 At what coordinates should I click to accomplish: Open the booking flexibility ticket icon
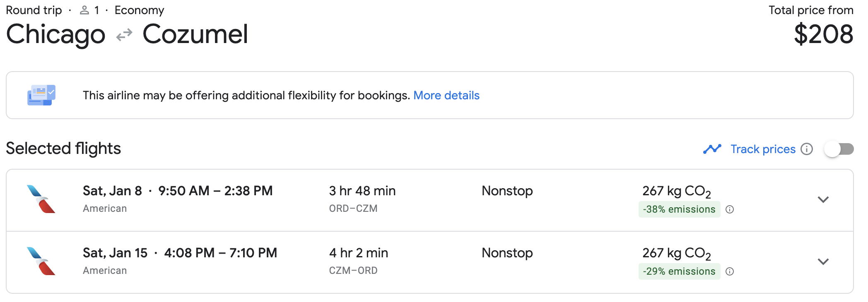click(x=41, y=95)
